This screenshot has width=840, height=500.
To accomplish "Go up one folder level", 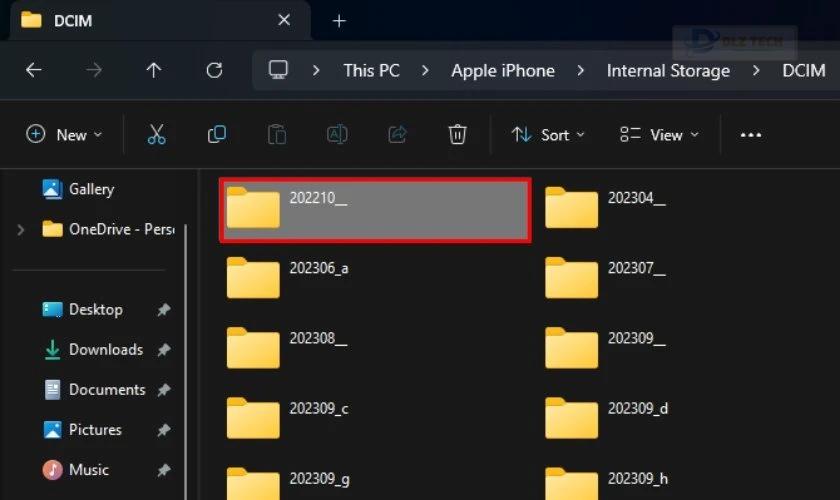I will pos(154,70).
